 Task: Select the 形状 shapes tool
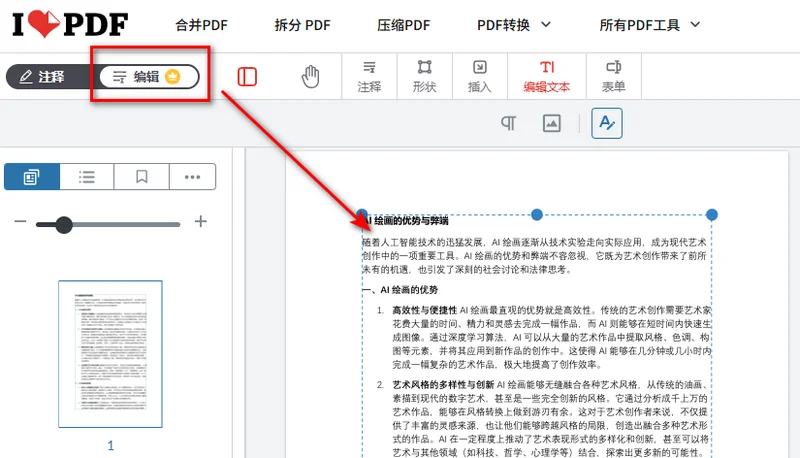(424, 77)
